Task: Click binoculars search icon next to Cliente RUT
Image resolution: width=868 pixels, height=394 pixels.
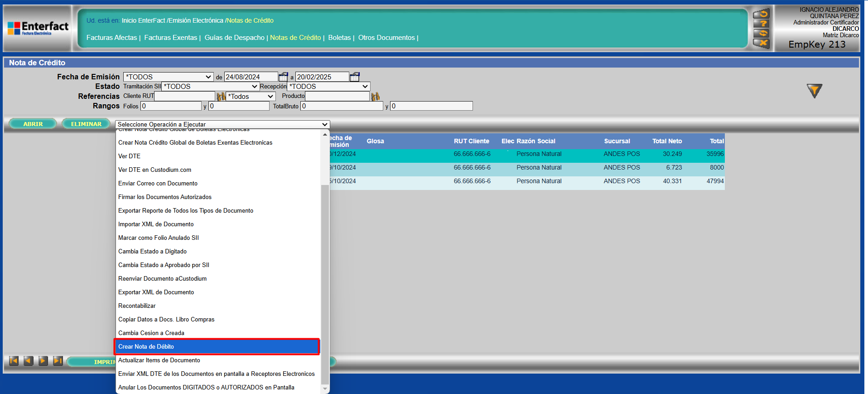Action: (221, 97)
